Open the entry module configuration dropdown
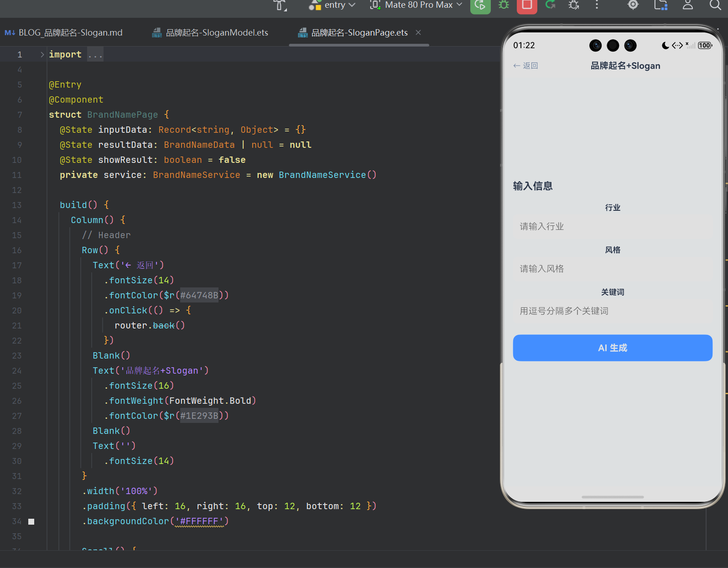The width and height of the screenshot is (728, 568). (x=332, y=5)
